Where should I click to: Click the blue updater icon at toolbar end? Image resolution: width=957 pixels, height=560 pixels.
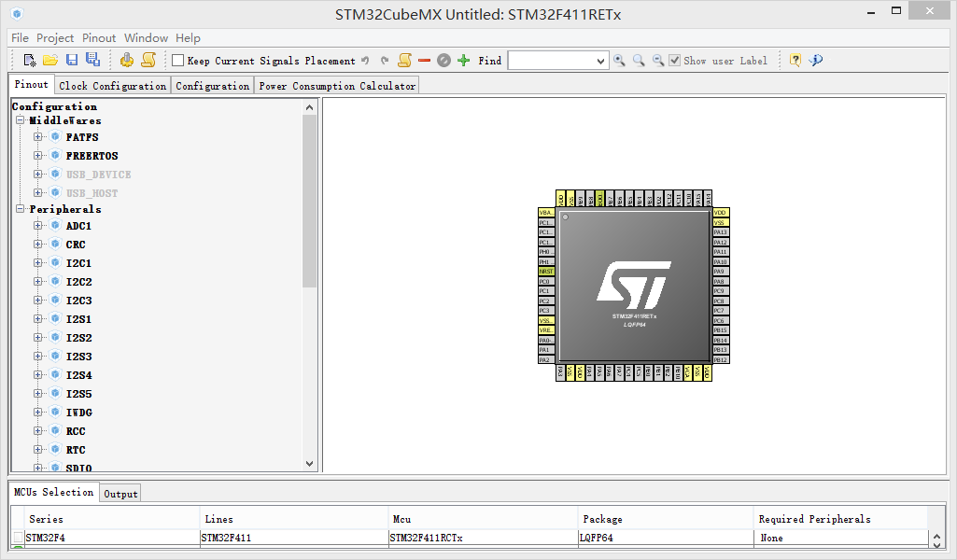coord(815,60)
